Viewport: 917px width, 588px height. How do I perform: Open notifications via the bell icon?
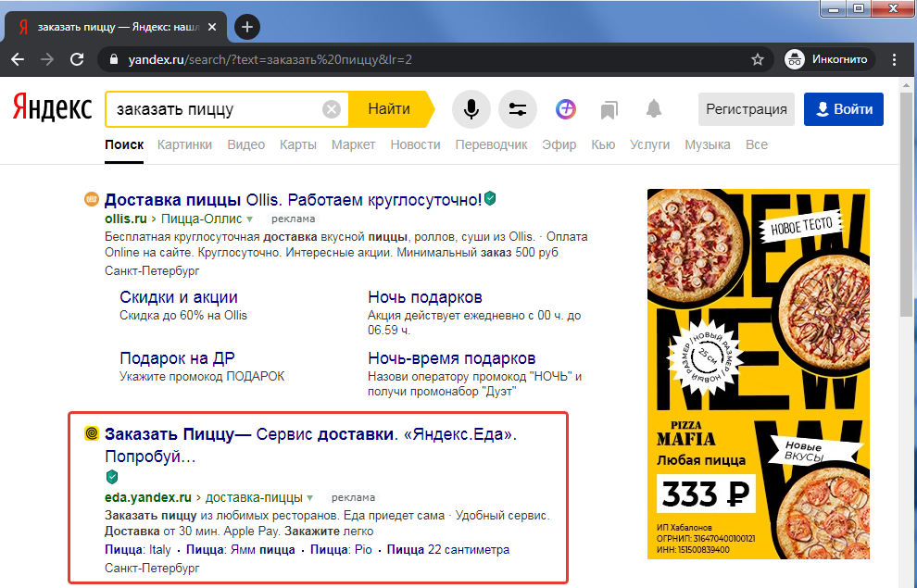coord(653,108)
